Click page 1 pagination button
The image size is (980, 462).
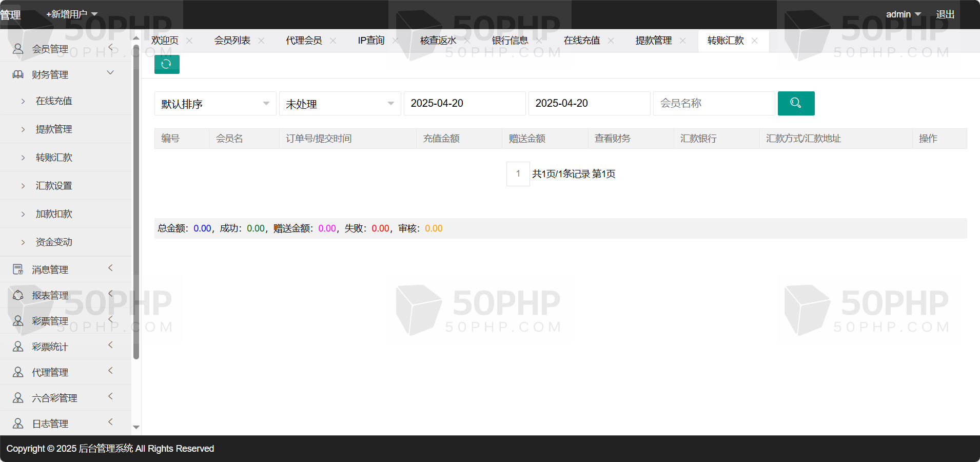tap(518, 174)
